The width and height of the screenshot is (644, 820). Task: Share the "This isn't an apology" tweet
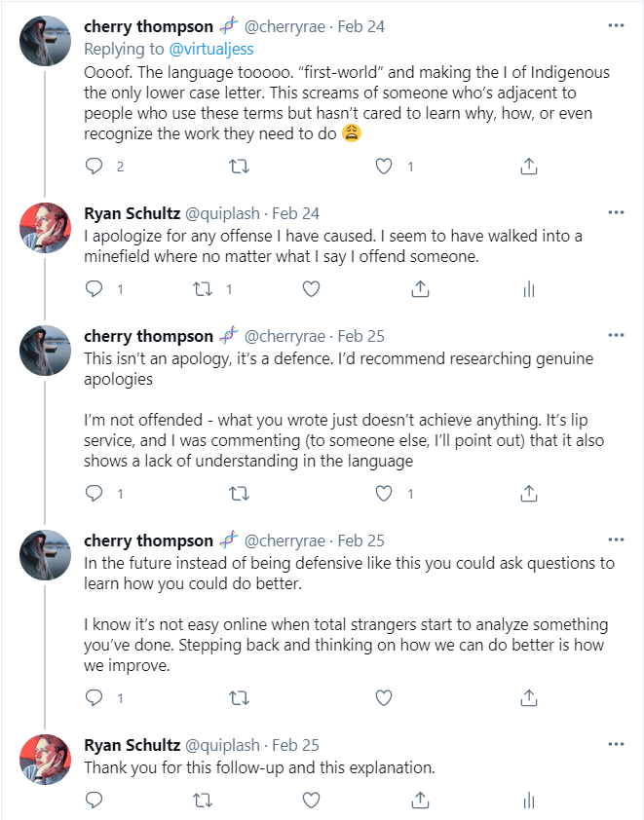point(529,494)
